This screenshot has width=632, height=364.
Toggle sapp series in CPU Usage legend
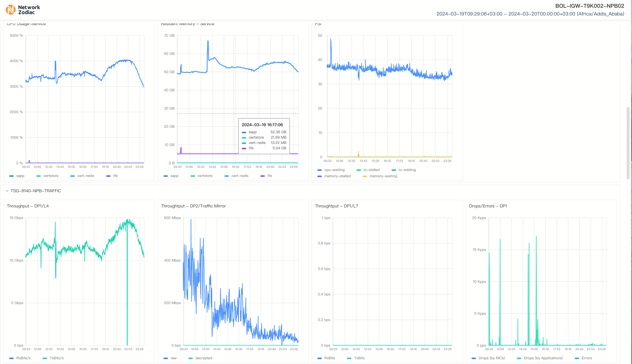pos(17,176)
